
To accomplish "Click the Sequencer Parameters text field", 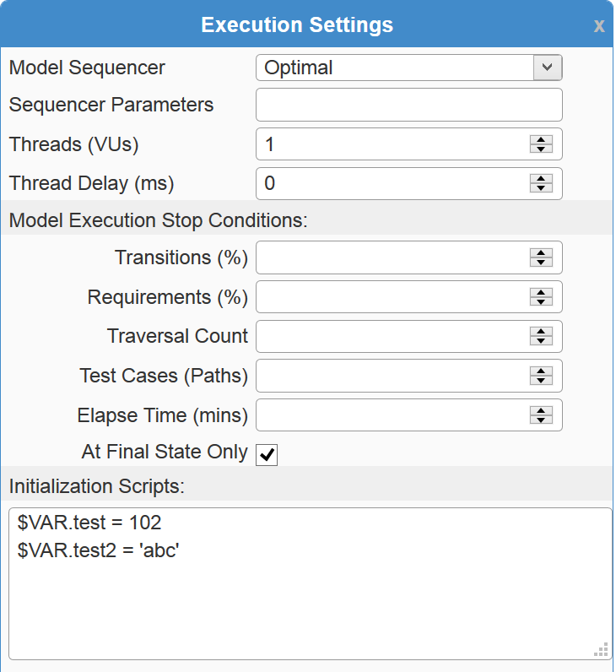I will coord(408,105).
